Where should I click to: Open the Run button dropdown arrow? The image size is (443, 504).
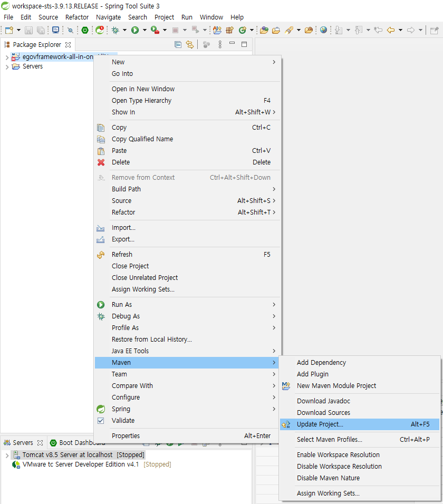(x=144, y=30)
